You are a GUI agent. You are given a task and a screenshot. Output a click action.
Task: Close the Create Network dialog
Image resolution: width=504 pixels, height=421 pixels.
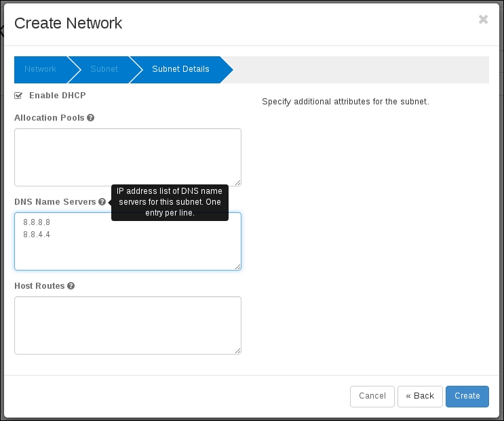483,20
